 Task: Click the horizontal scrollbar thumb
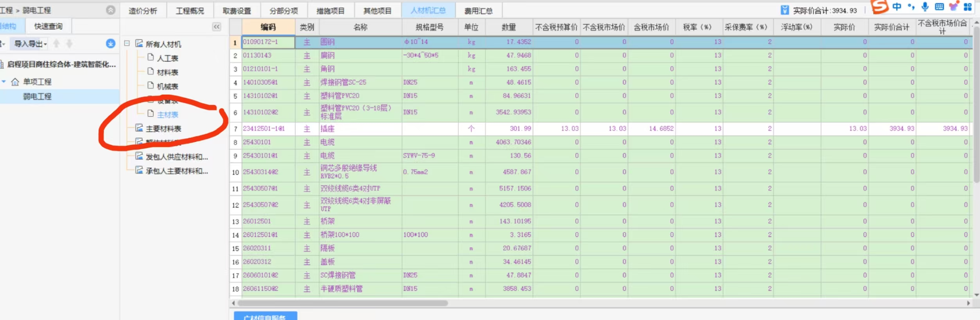pos(343,303)
